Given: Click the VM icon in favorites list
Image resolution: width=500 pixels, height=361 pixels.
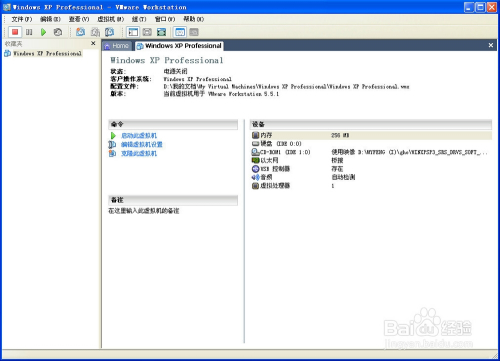Looking at the screenshot, I should point(7,53).
